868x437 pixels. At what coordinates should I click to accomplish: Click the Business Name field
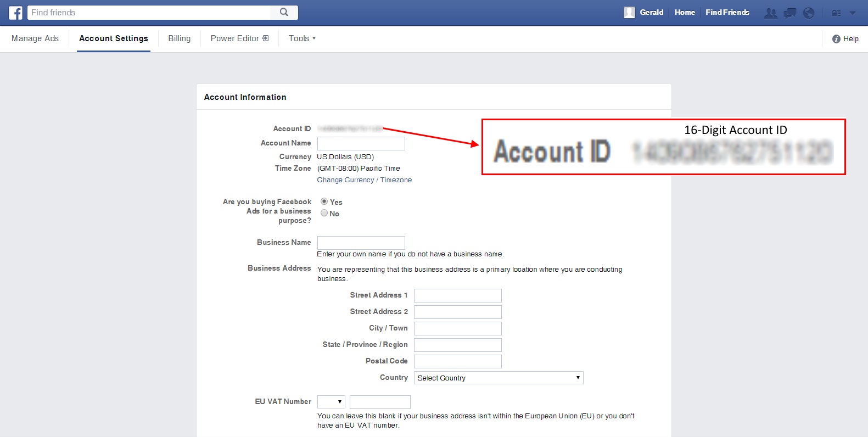361,243
